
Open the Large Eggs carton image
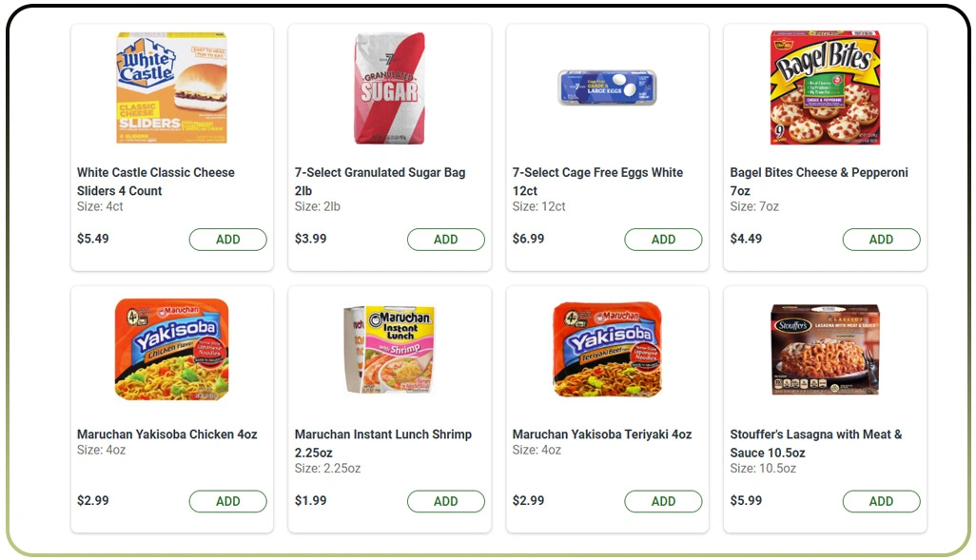(607, 87)
